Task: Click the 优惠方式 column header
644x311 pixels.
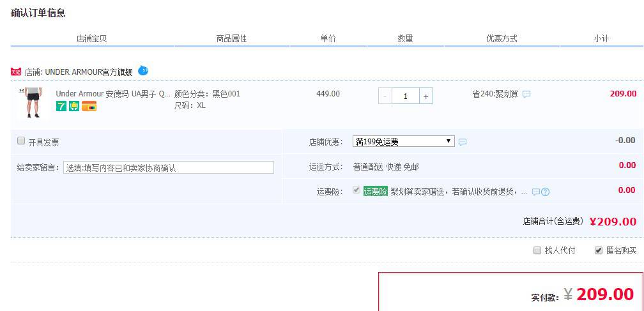Action: (x=502, y=39)
